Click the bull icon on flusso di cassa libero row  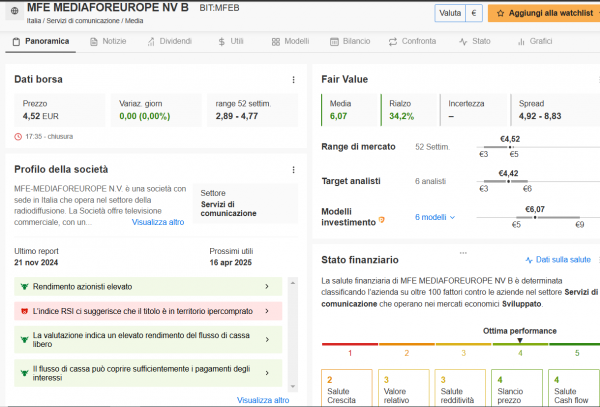click(x=24, y=339)
